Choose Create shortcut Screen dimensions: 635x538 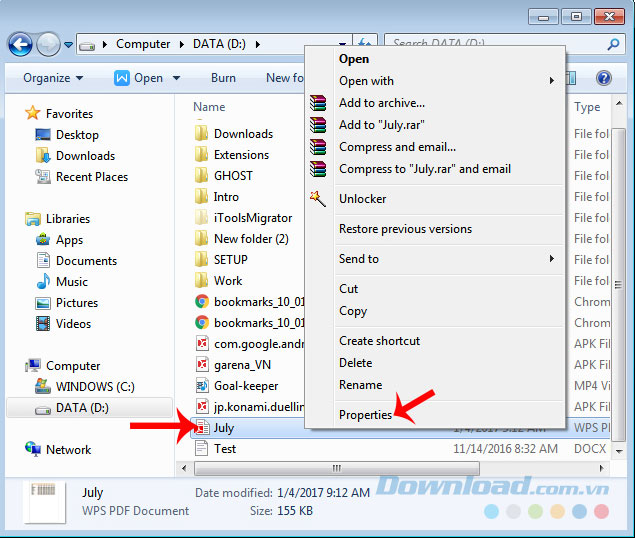(x=436, y=341)
